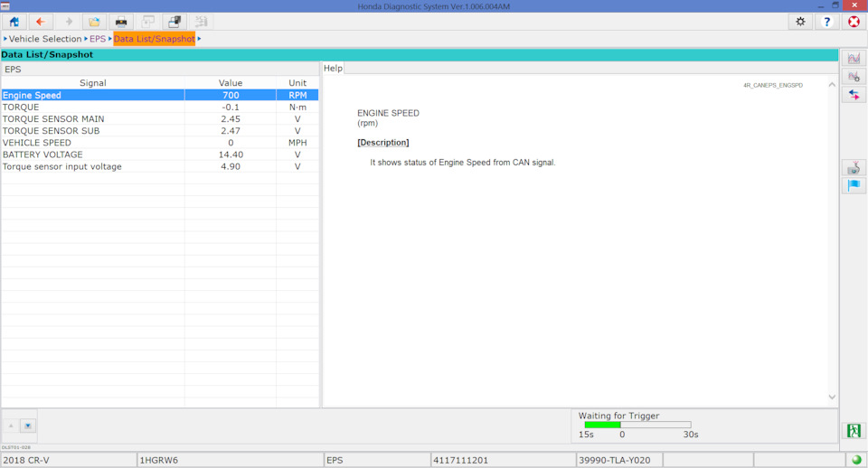Image resolution: width=868 pixels, height=468 pixels.
Task: Go to Vehicle Selection breadcrumb
Action: pyautogui.click(x=45, y=39)
